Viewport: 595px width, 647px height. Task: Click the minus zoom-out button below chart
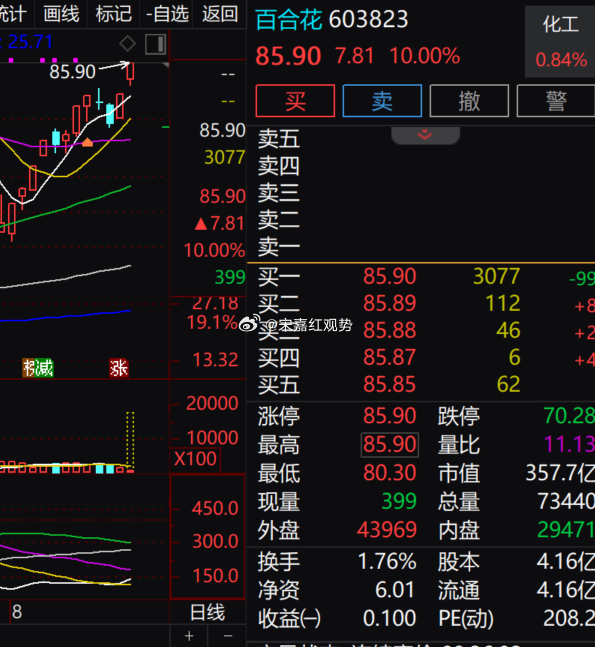coord(228,636)
